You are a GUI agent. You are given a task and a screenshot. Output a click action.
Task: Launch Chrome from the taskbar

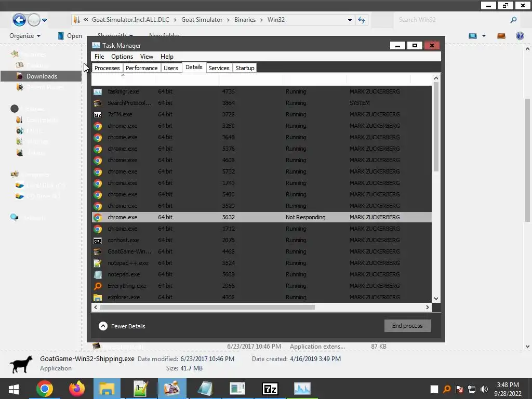45,389
